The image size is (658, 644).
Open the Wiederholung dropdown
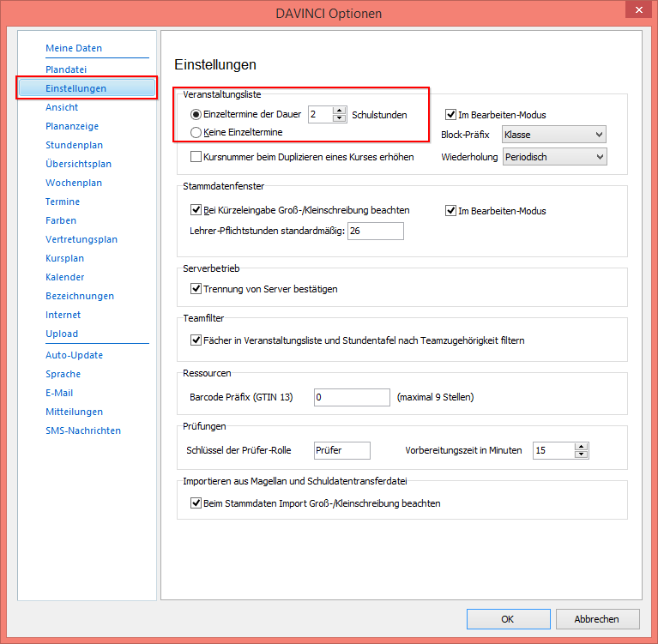pos(554,157)
